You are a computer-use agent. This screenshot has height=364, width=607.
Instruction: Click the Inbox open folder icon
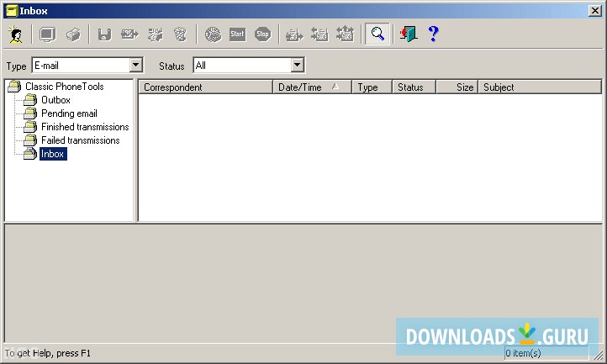tap(30, 154)
